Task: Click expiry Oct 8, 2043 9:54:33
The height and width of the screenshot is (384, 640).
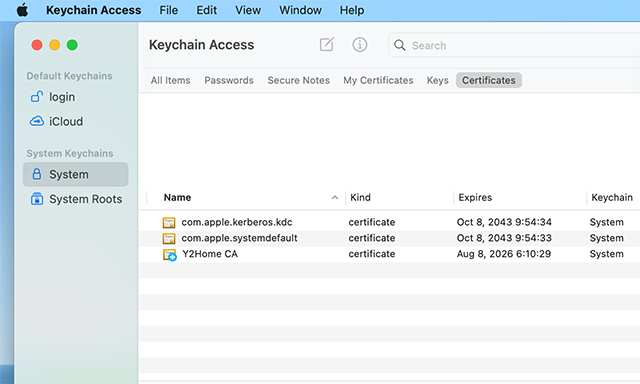Action: click(504, 238)
